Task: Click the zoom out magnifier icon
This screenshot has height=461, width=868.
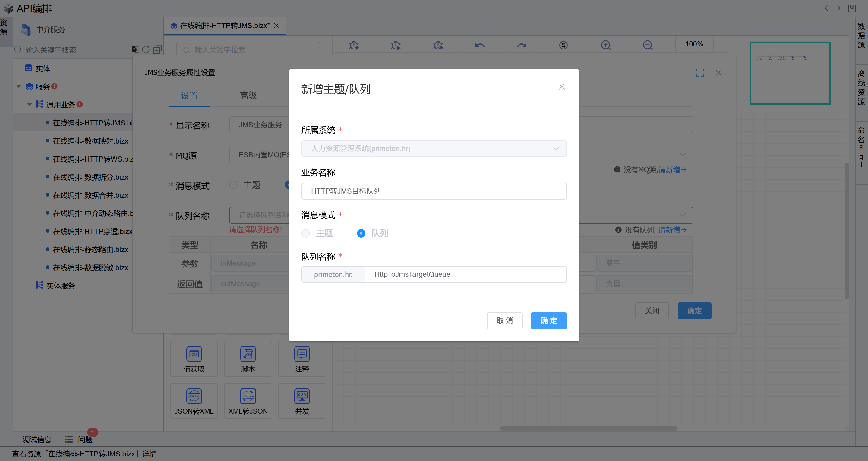Action: tap(647, 45)
